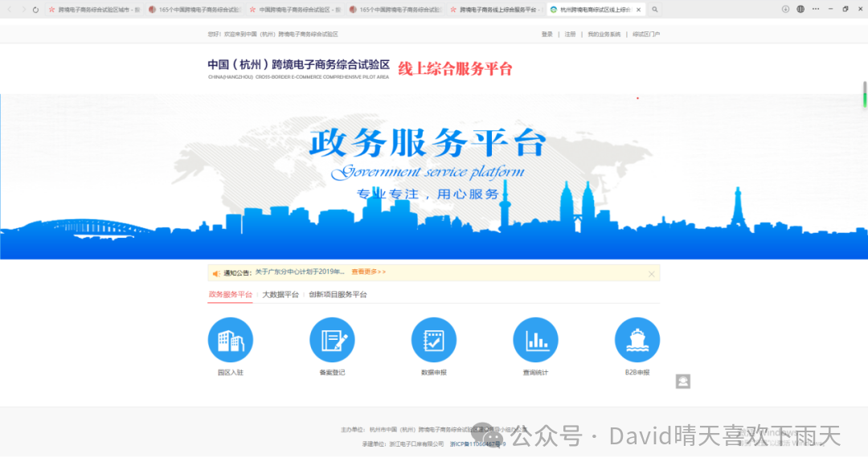
Task: Click the B2B申报 label
Action: tap(637, 373)
